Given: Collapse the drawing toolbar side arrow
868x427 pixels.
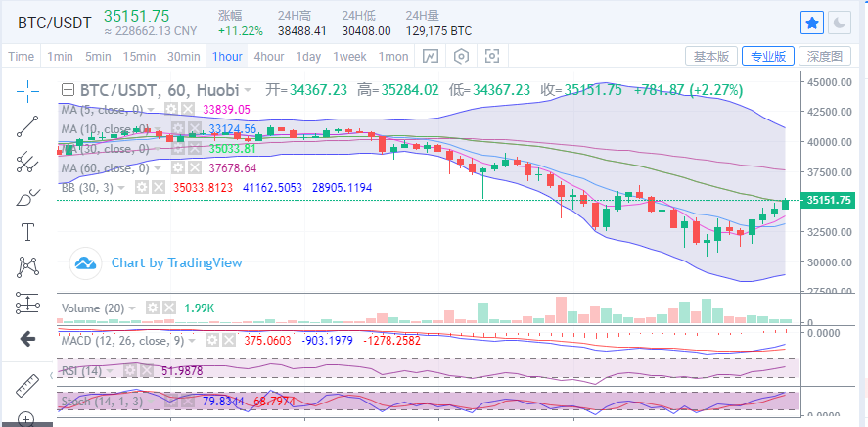Looking at the screenshot, I should (52, 376).
